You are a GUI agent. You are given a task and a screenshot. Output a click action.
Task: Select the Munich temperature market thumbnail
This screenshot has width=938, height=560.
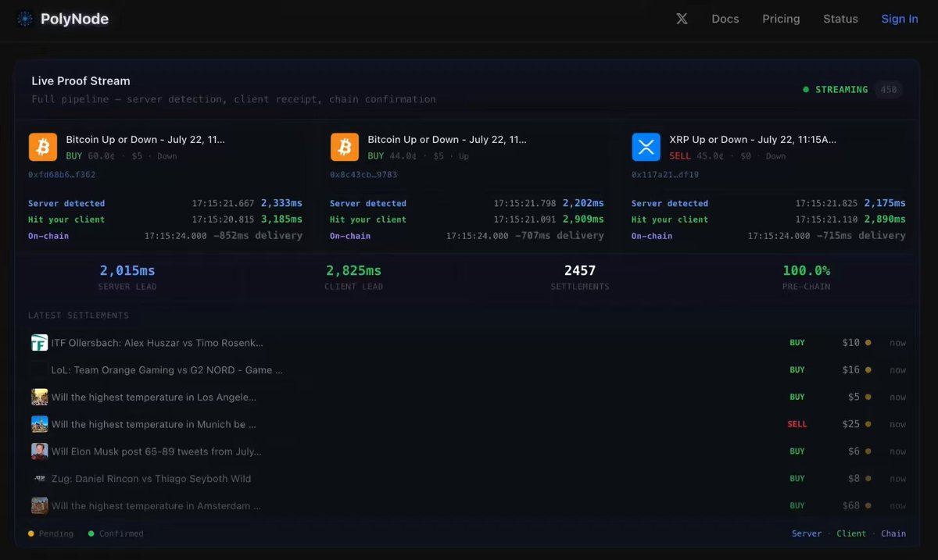pos(39,424)
